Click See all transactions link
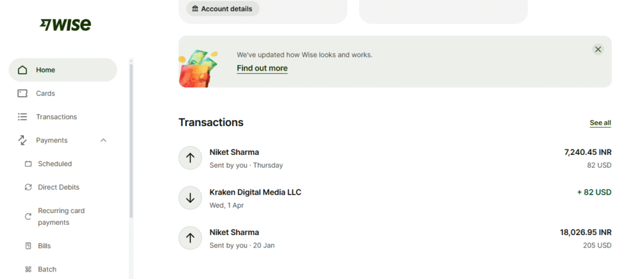 coord(600,123)
